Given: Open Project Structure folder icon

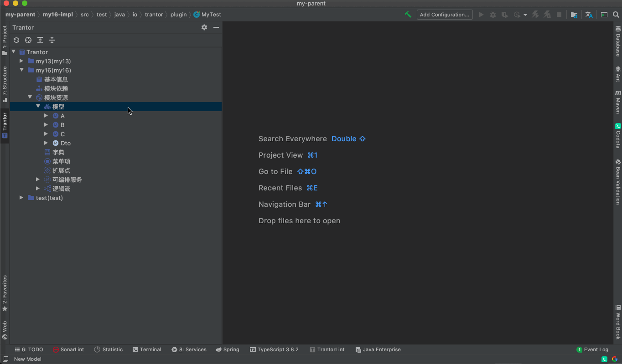Looking at the screenshot, I should 574,15.
